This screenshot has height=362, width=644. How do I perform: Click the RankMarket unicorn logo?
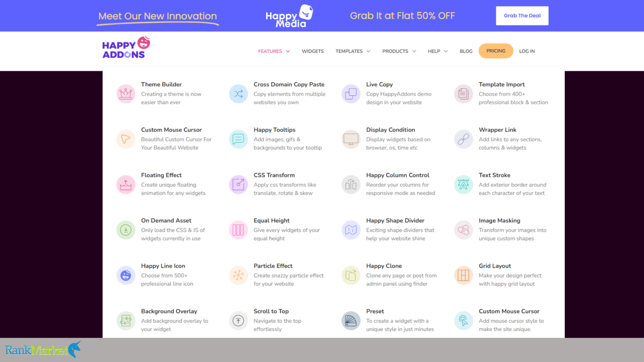43,350
